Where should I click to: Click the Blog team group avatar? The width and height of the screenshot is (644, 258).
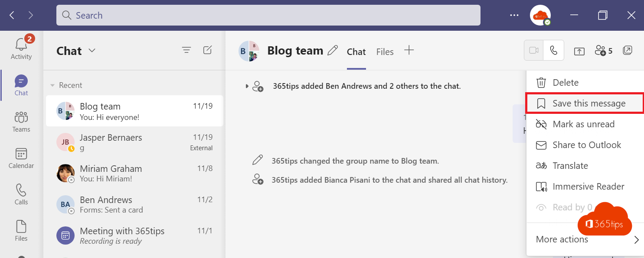click(249, 52)
